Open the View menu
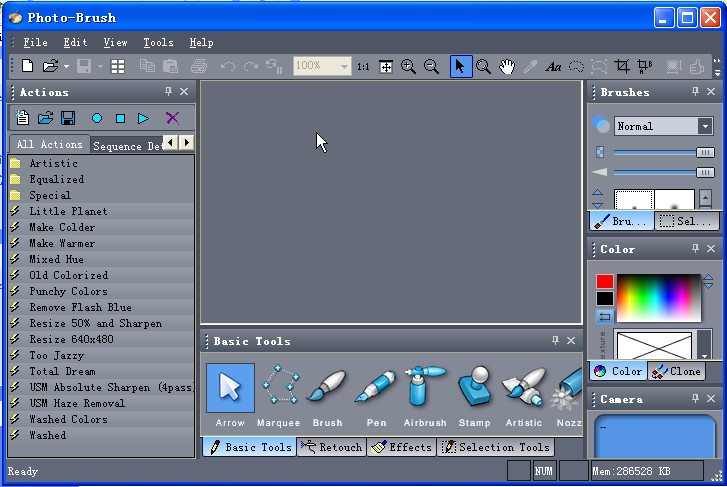The height and width of the screenshot is (487, 727). point(115,42)
